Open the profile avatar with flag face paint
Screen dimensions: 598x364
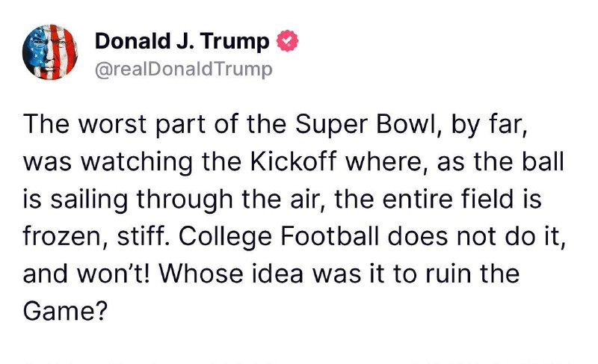50,52
